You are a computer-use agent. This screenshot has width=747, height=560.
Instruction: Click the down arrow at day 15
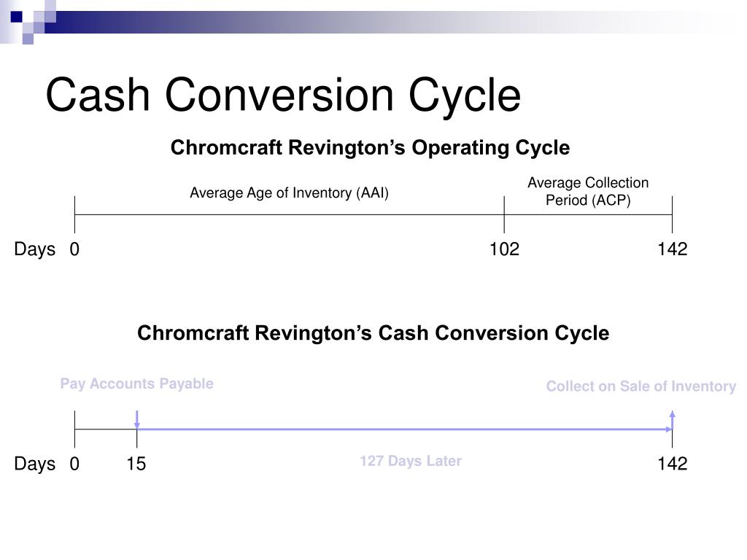click(136, 419)
